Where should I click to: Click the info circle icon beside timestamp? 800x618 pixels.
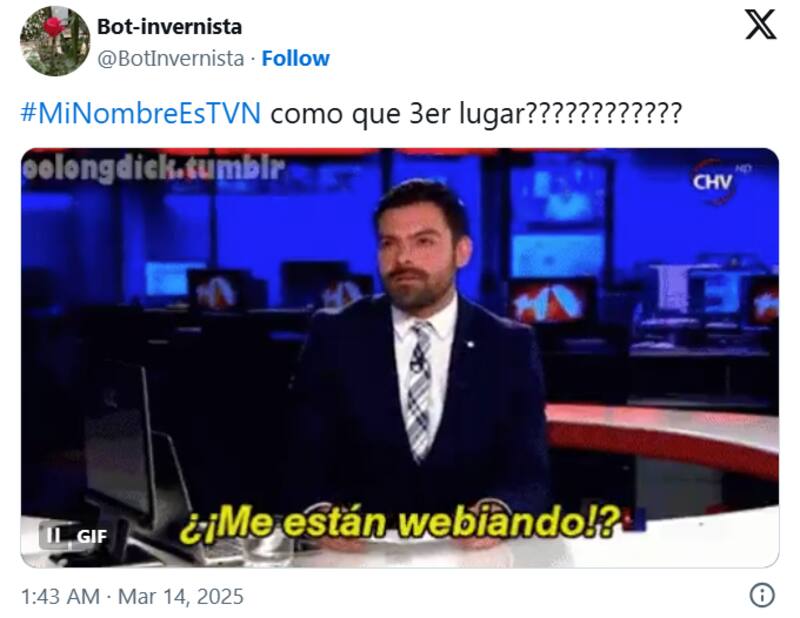click(x=762, y=595)
